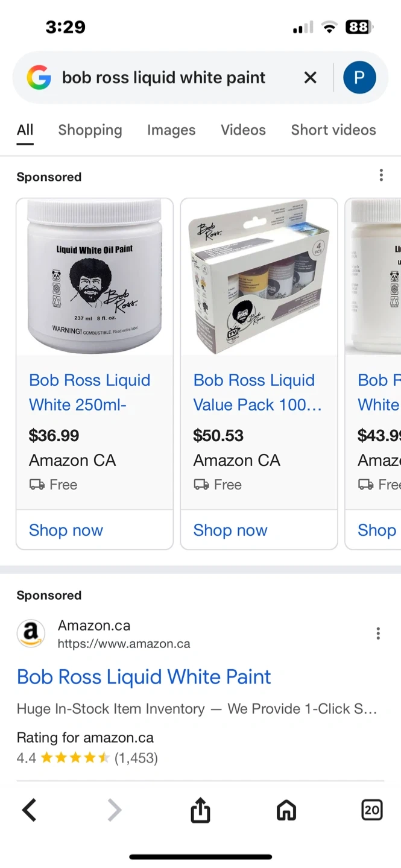Switch to the Shopping tab
The width and height of the screenshot is (401, 868).
coord(90,130)
